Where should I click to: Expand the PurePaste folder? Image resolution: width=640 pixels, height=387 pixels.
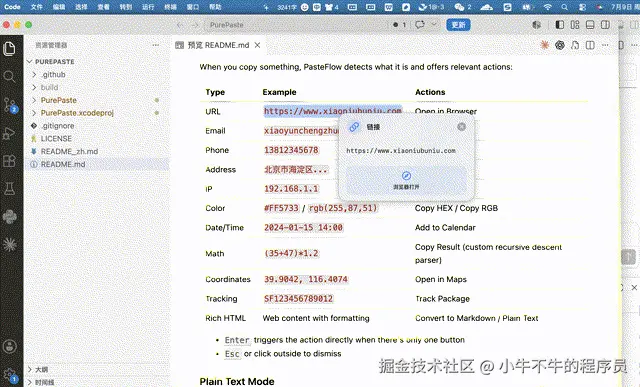pos(34,100)
